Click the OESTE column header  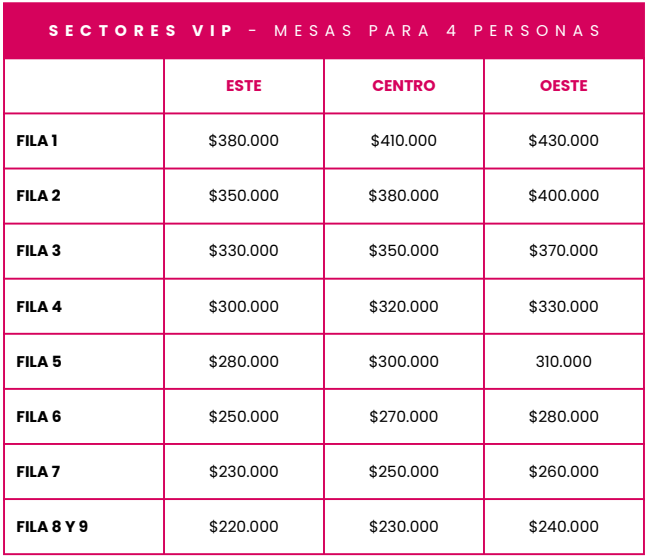pyautogui.click(x=563, y=86)
